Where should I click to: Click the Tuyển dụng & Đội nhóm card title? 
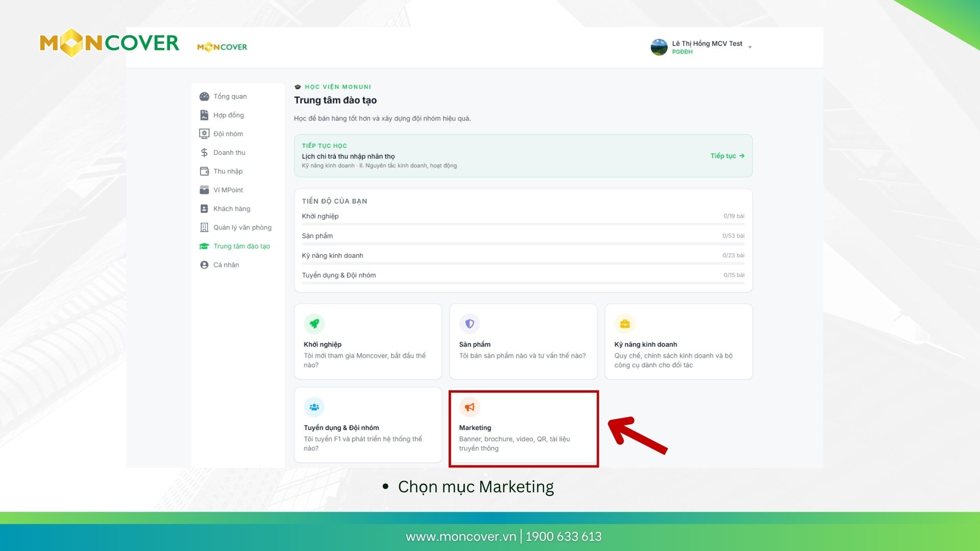pos(341,428)
